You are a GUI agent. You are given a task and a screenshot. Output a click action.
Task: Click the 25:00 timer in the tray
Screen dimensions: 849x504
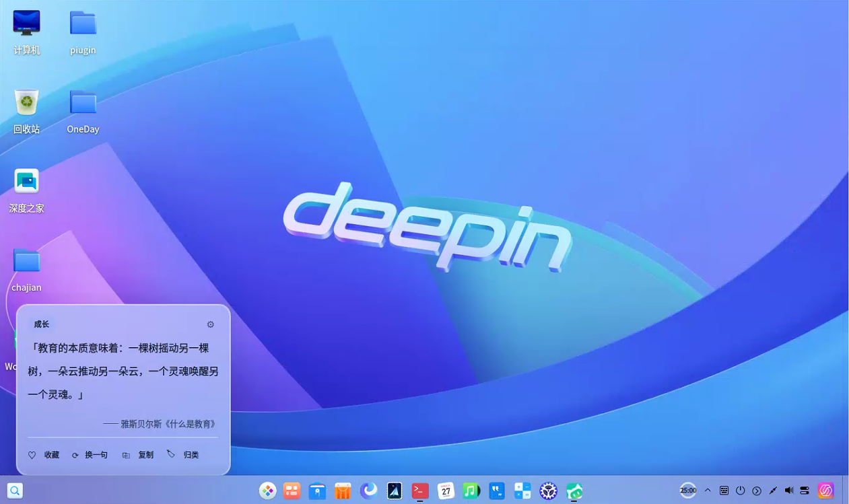(x=688, y=491)
